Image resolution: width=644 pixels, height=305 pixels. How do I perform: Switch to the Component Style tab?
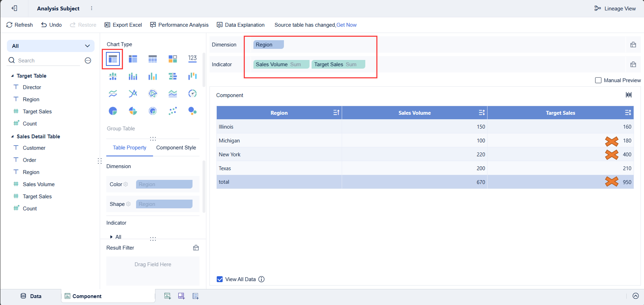click(176, 148)
